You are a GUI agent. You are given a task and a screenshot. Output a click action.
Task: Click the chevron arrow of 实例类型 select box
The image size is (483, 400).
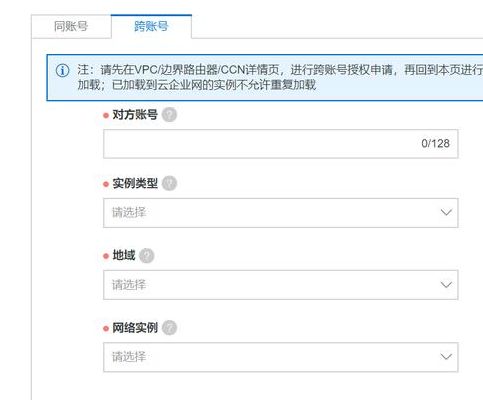(446, 212)
